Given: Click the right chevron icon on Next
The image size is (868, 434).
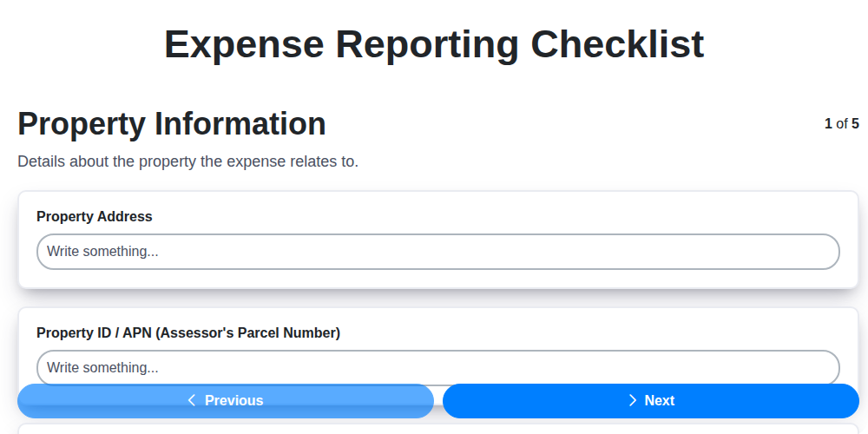Looking at the screenshot, I should coord(633,400).
